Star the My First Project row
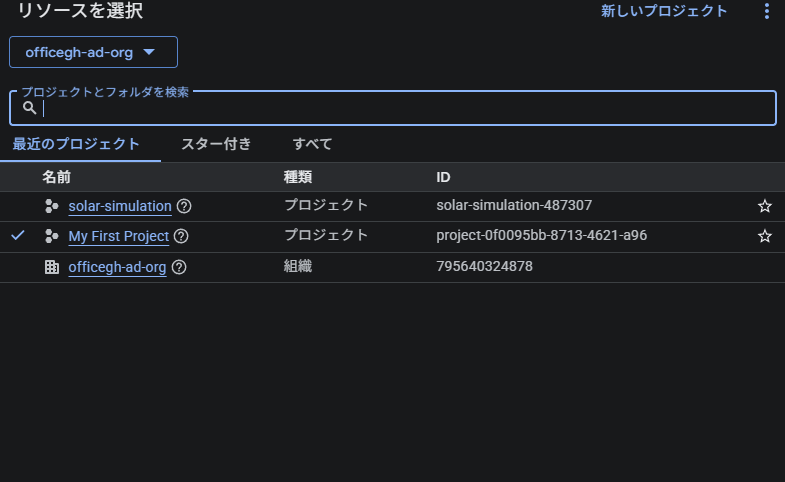The image size is (785, 482). click(x=765, y=237)
